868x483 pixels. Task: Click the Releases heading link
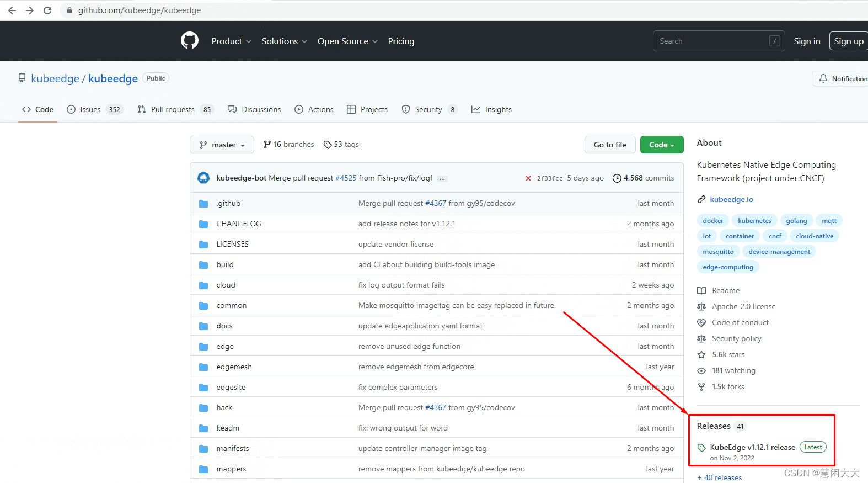click(714, 426)
